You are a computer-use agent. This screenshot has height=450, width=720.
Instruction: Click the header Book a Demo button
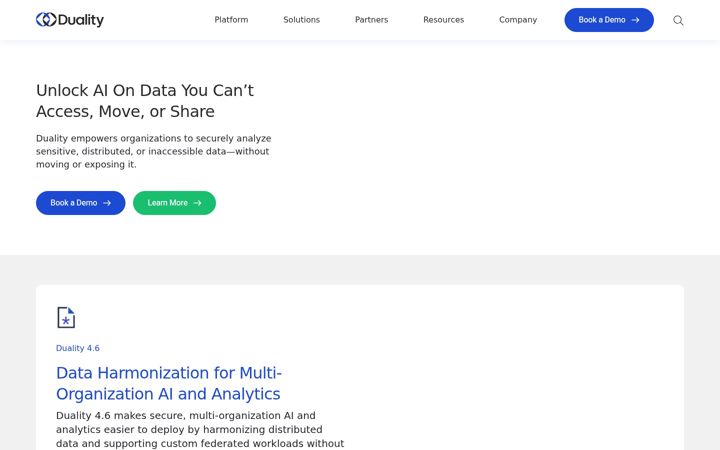point(609,20)
